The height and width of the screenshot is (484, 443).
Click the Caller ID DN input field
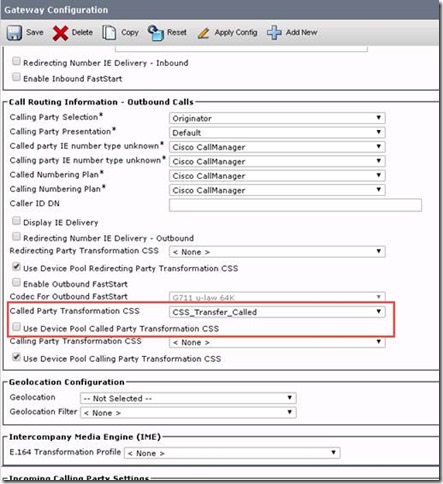point(295,205)
